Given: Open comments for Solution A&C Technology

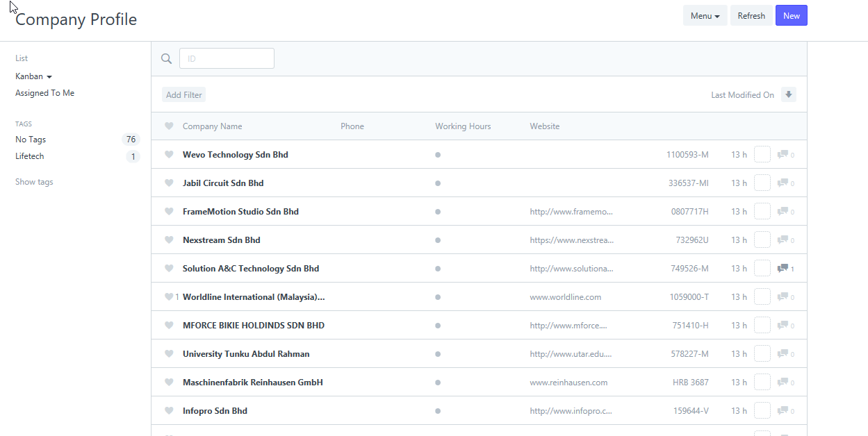Looking at the screenshot, I should tap(785, 269).
